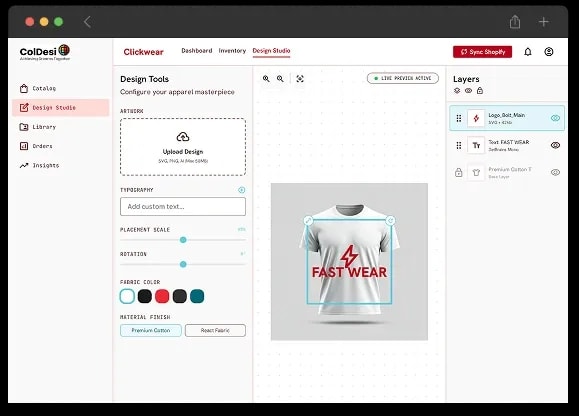Open Orders in the sidebar
The width and height of the screenshot is (579, 416).
(36, 146)
